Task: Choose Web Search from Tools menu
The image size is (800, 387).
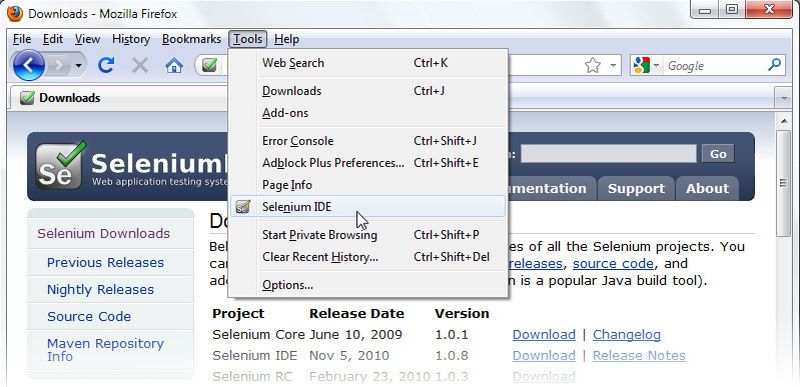Action: pyautogui.click(x=367, y=63)
